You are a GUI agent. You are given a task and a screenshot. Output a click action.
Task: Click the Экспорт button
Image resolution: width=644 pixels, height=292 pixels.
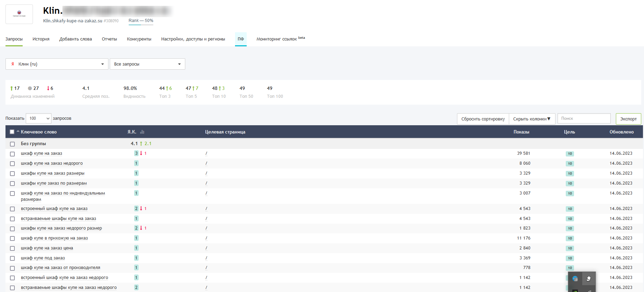pyautogui.click(x=628, y=119)
